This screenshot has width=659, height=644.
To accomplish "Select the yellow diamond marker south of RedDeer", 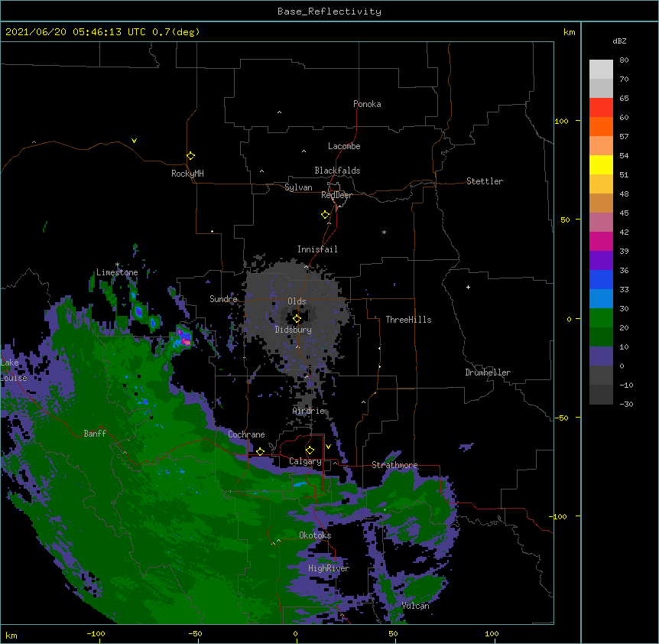I will (325, 215).
